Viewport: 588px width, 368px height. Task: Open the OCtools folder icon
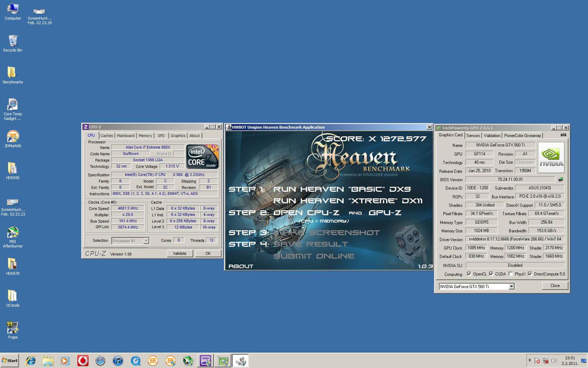coord(13,298)
